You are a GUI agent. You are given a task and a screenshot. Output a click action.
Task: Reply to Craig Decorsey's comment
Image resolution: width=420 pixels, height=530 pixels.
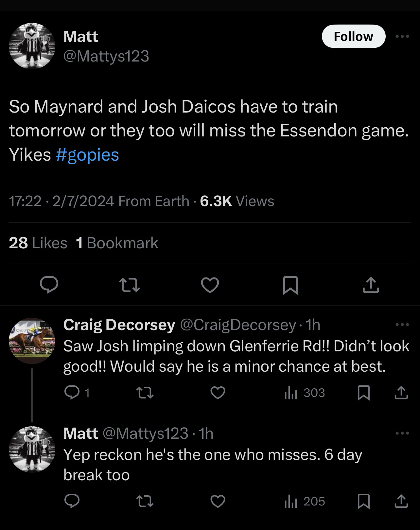pos(72,392)
